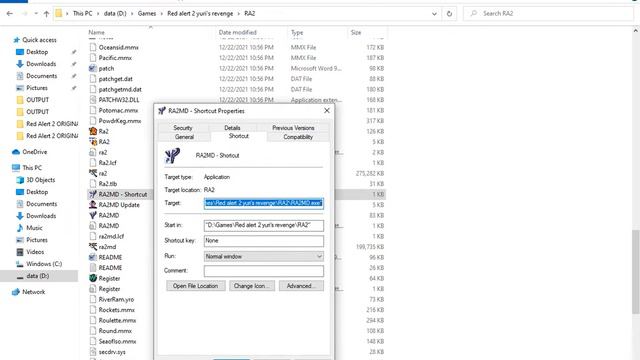
Task: Select the RA2MD application icon
Action: (93, 215)
